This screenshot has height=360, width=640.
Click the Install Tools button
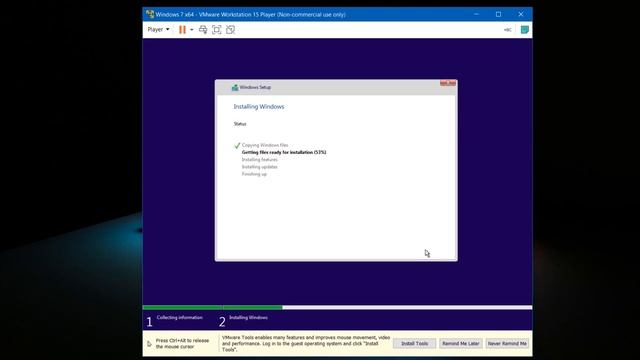[415, 344]
